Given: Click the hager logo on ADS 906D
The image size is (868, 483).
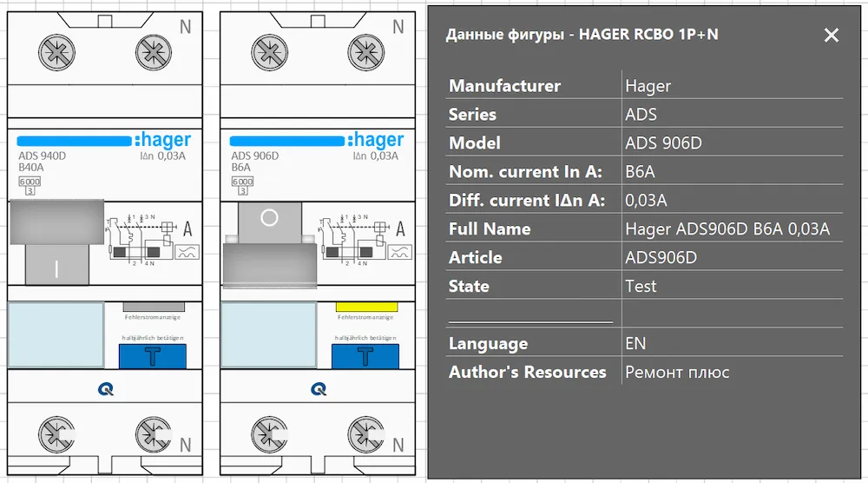Looking at the screenshot, I should click(x=376, y=140).
